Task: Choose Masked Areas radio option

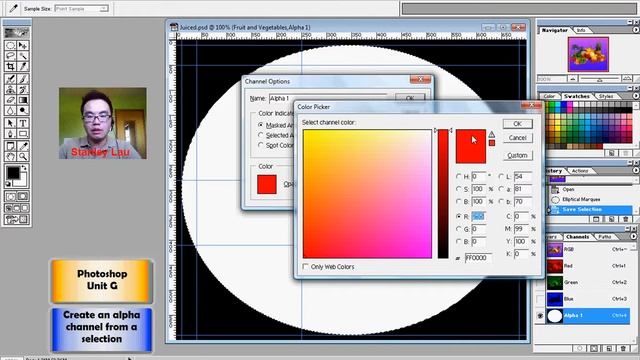Action: tap(260, 125)
